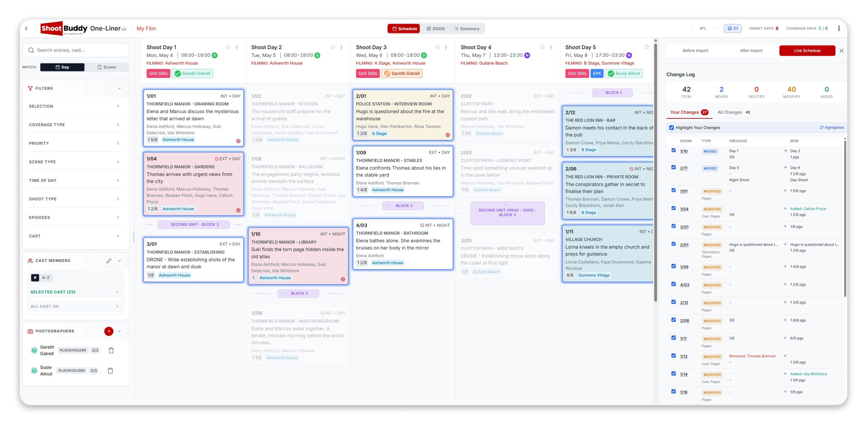Click the undo arrow icon

click(x=703, y=28)
